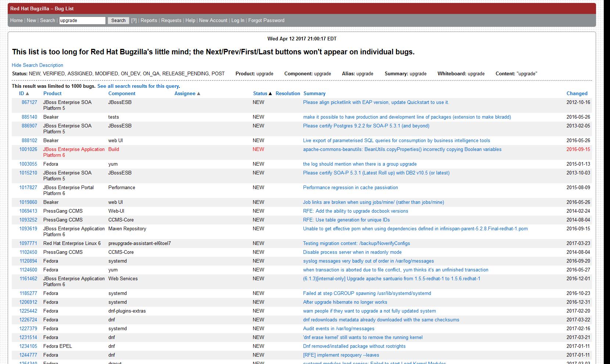Open the Help menu item

pos(190,21)
